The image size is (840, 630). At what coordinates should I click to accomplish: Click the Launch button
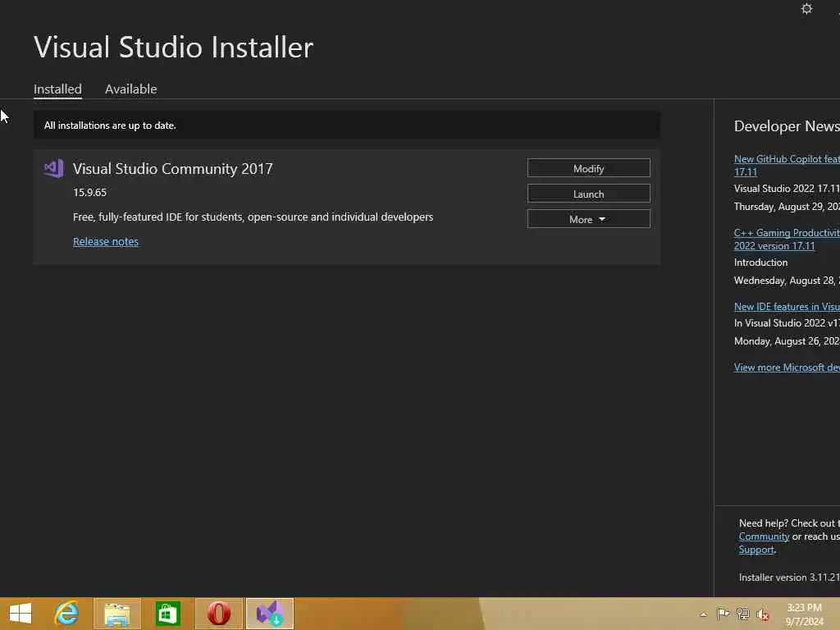point(588,194)
